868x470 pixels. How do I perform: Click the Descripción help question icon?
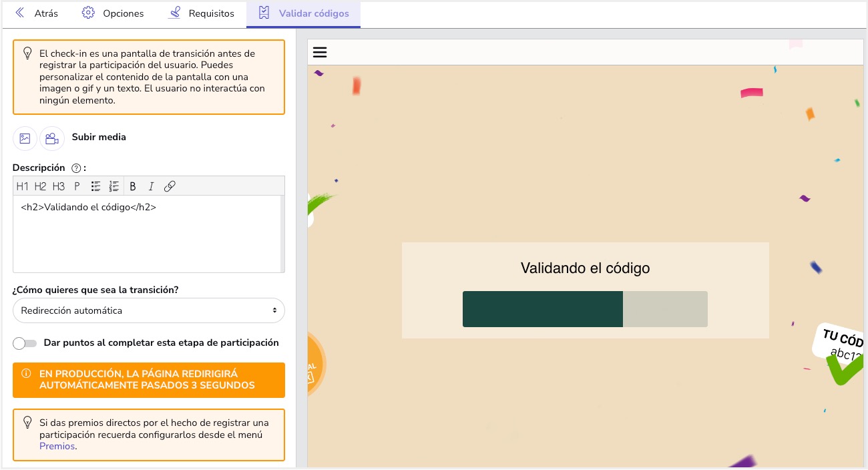pos(75,168)
